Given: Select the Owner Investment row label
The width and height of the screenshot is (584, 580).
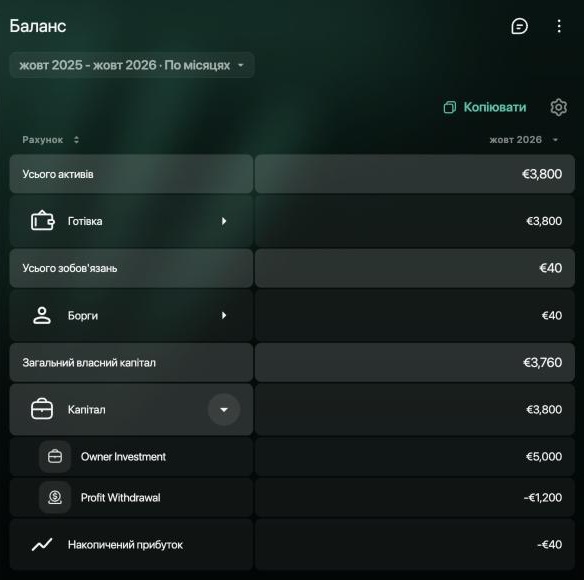Looking at the screenshot, I should click(x=123, y=457).
